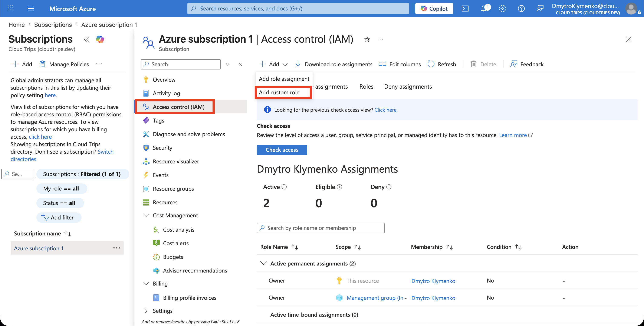Open the top bar feedback icon
This screenshot has width=644, height=326.
[x=540, y=9]
